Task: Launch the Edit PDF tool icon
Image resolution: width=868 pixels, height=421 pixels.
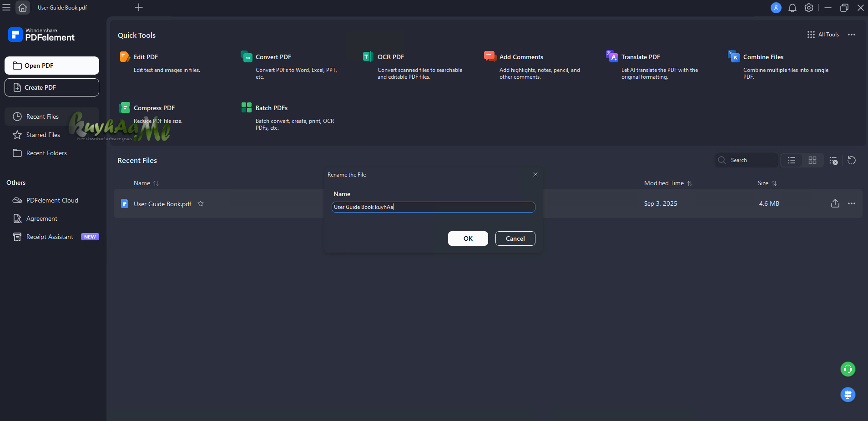Action: click(x=125, y=56)
